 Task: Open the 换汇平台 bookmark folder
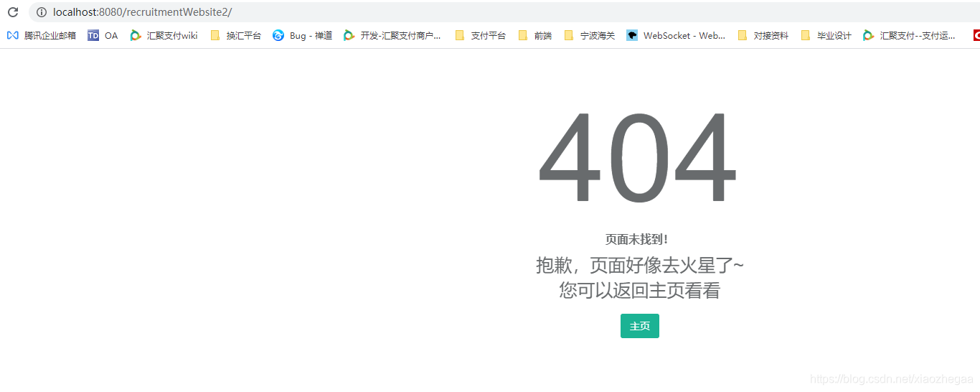(x=235, y=35)
